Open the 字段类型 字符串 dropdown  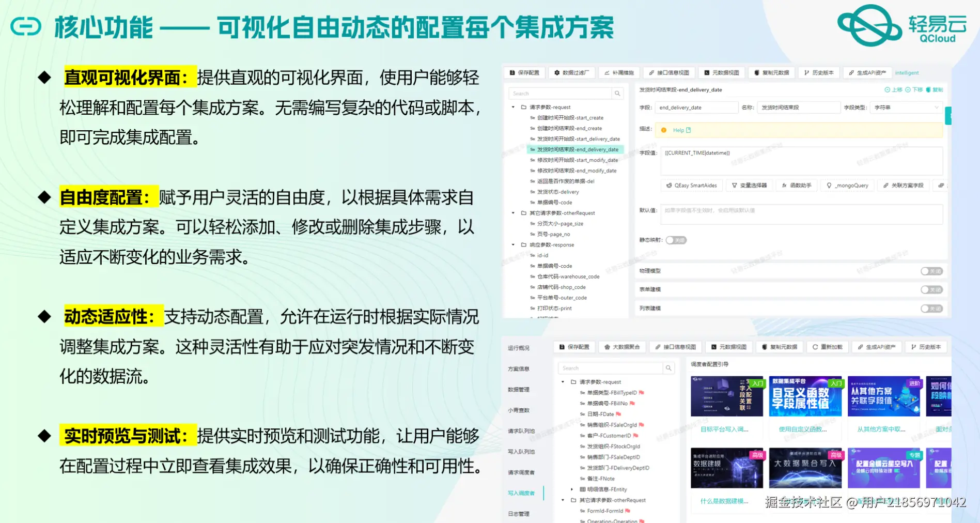tap(907, 107)
